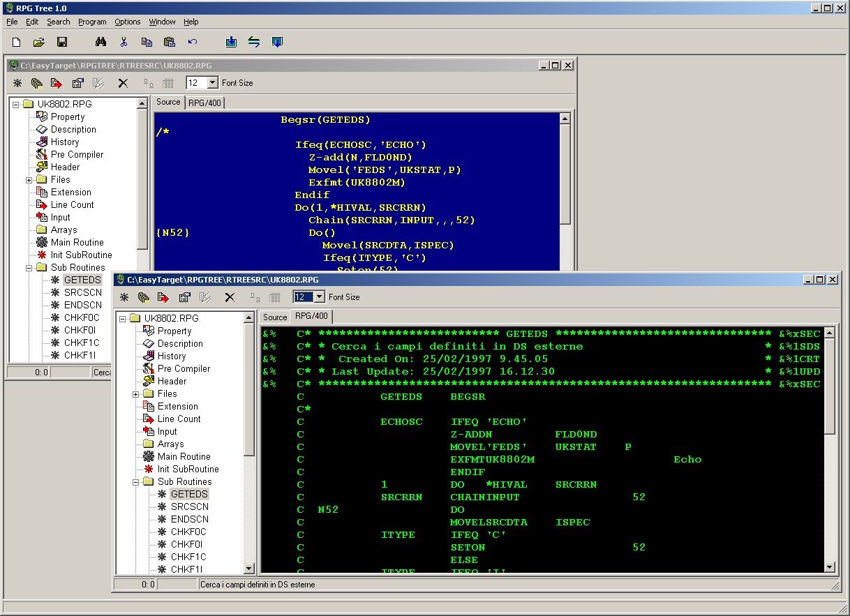Viewport: 850px width, 616px height.
Task: Select Line Count in the blue-code window tree
Action: pos(72,205)
